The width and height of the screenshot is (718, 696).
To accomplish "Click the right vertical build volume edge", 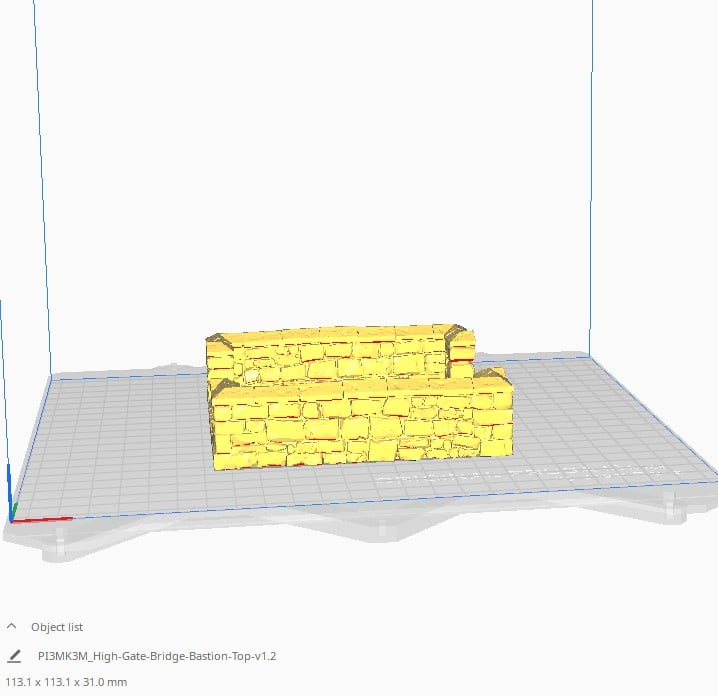I will [x=591, y=180].
